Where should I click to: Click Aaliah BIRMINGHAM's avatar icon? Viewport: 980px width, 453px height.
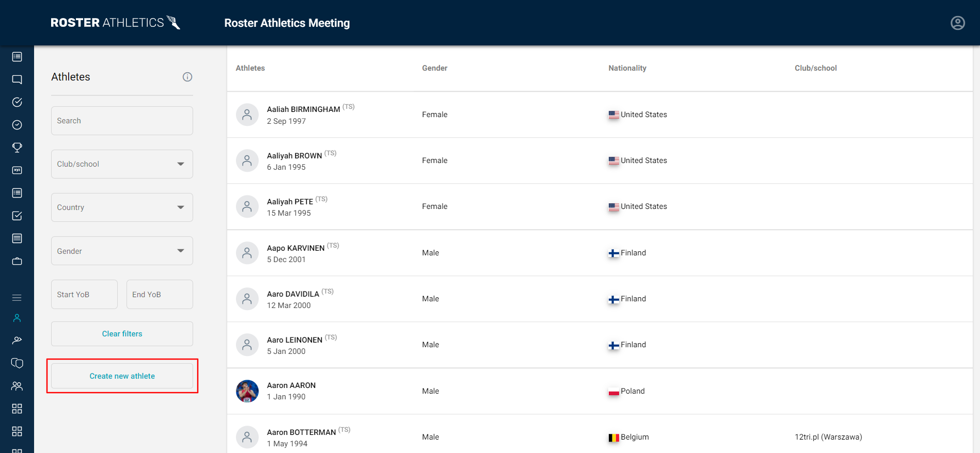247,115
